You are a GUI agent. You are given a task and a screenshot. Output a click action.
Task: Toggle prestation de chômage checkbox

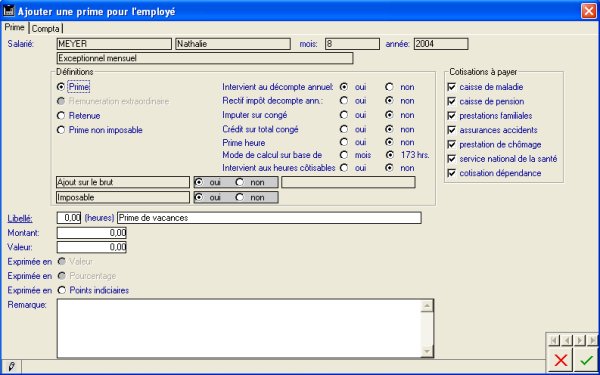[452, 144]
